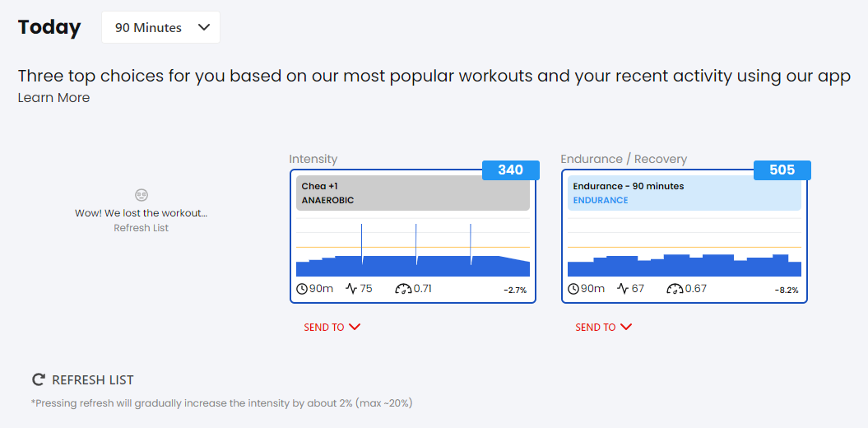Open the Chea +1 ANAEROBIC workout header
The height and width of the screenshot is (428, 868).
(413, 193)
